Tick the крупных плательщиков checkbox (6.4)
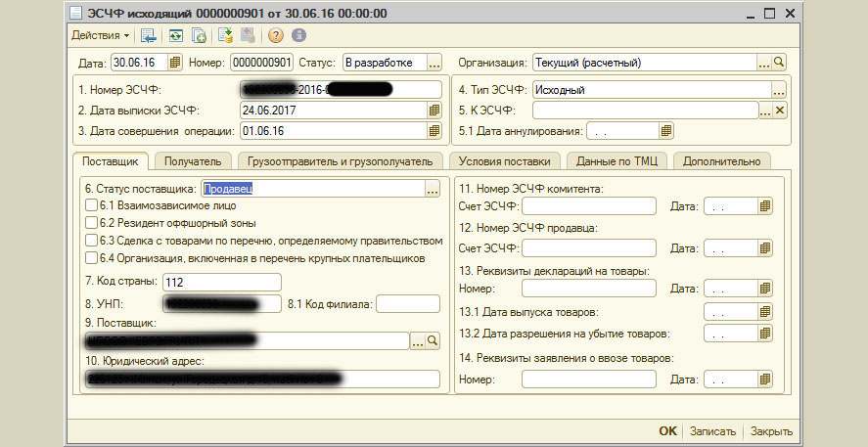868x447 pixels. pyautogui.click(x=92, y=258)
